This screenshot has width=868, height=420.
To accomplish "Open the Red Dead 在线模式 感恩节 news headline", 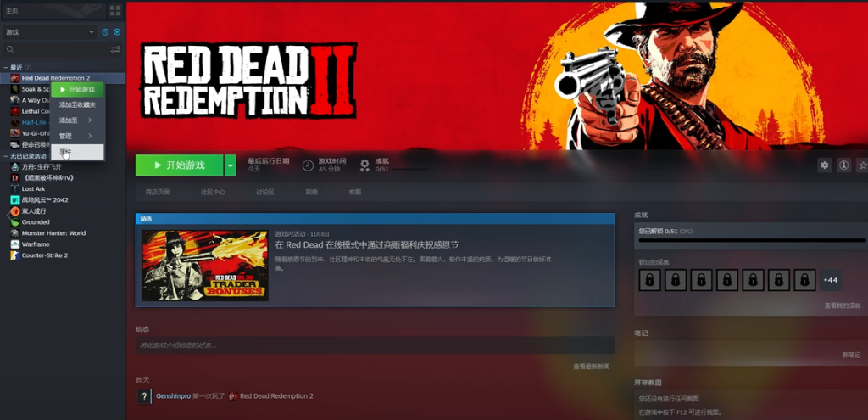I will point(367,245).
